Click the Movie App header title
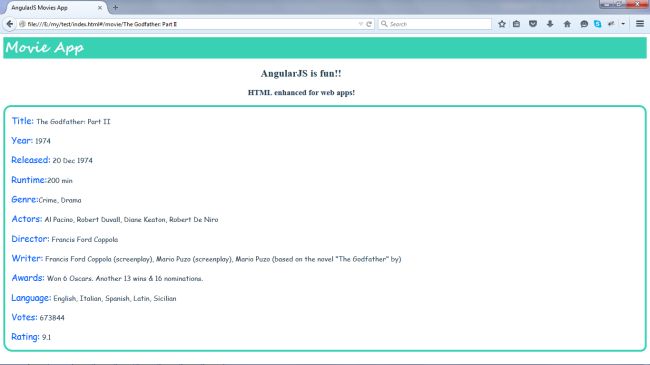 (45, 48)
